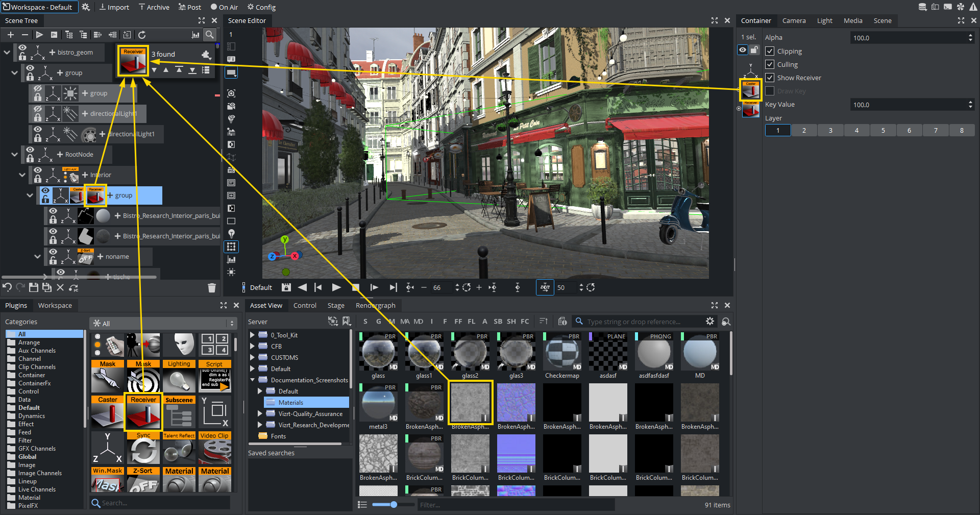Click the On Air button

click(225, 7)
